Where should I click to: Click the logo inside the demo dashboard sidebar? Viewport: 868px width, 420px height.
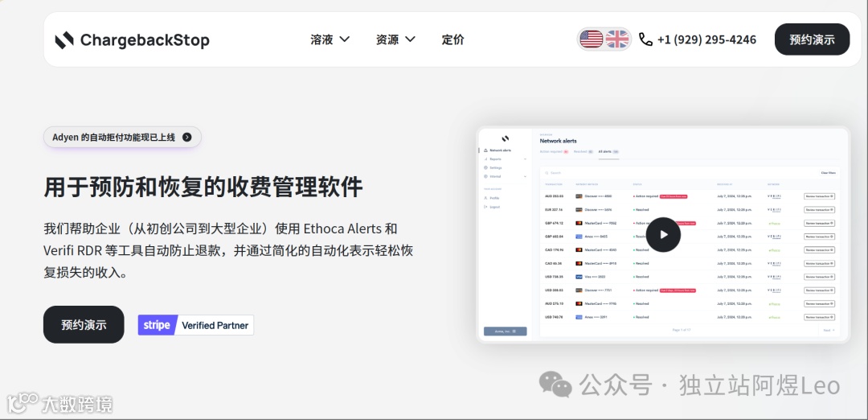[505, 138]
